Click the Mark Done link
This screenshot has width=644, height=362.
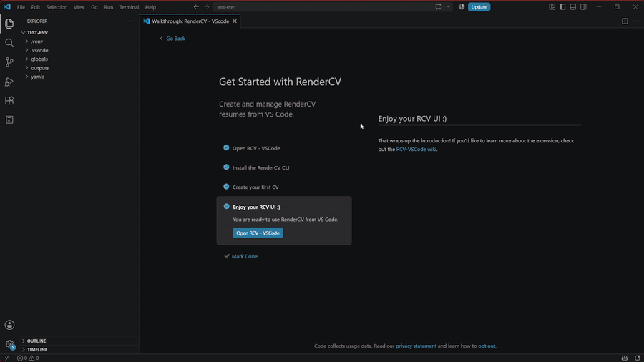point(245,256)
